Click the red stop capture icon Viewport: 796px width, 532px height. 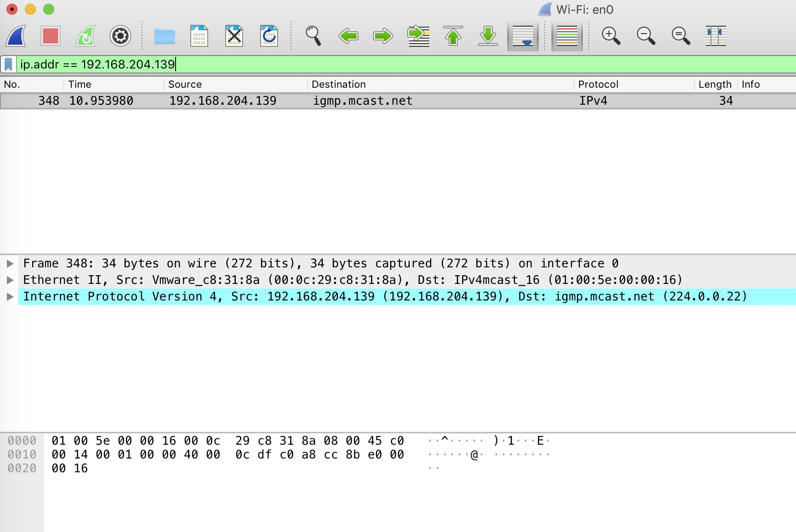coord(51,36)
